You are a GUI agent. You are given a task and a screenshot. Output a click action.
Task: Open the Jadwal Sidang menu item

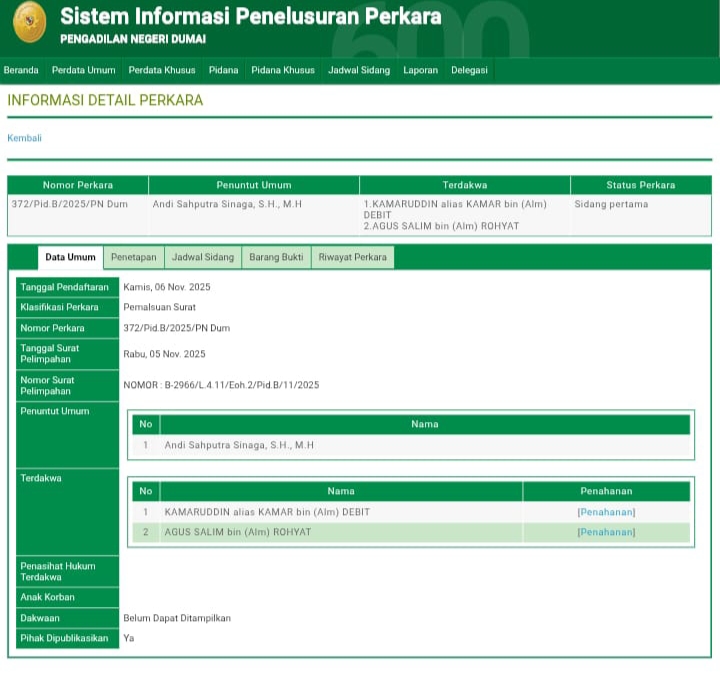pyautogui.click(x=359, y=70)
